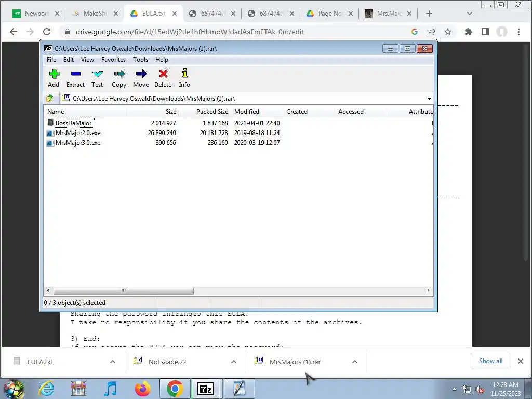Click the muted volume tray icon
532x399 pixels.
point(480,390)
